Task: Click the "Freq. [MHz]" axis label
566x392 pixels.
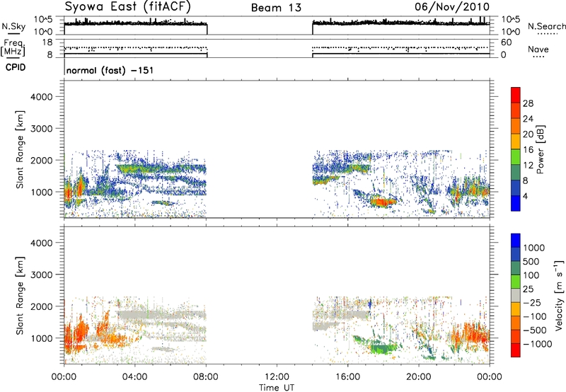Action: pyautogui.click(x=13, y=47)
